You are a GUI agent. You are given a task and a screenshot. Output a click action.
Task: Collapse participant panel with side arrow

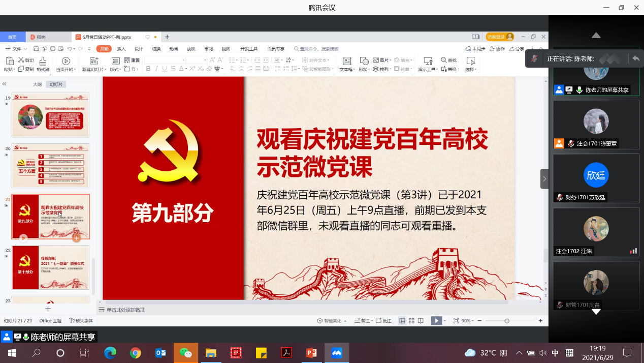544,179
